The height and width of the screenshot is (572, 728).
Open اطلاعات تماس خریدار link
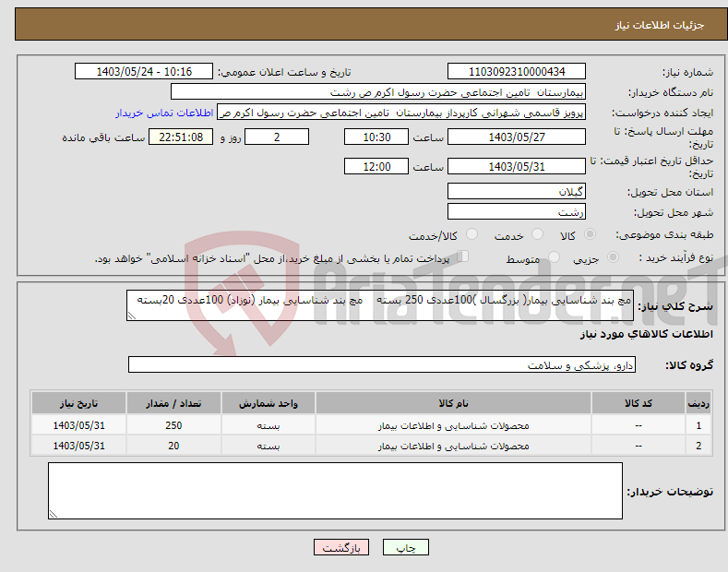(x=164, y=113)
